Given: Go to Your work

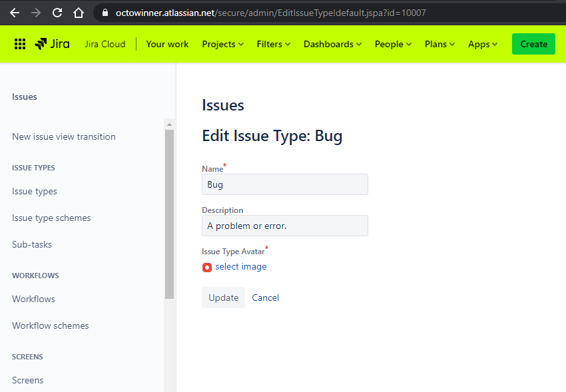Looking at the screenshot, I should (x=167, y=44).
